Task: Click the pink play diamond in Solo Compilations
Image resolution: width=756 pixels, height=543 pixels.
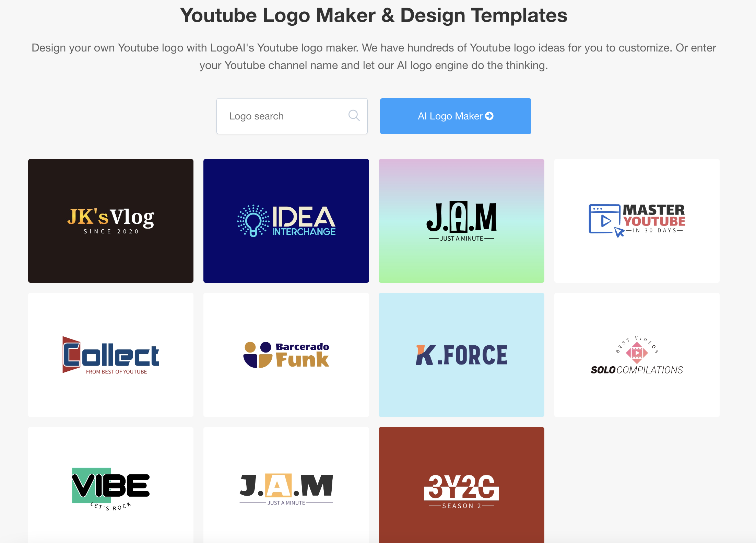Action: pos(637,353)
